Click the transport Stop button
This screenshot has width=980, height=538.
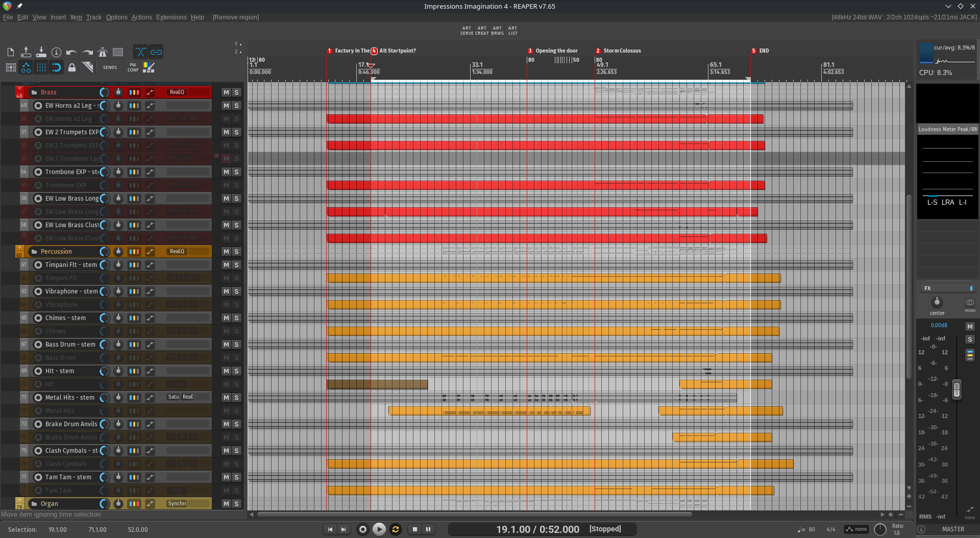[x=415, y=529]
